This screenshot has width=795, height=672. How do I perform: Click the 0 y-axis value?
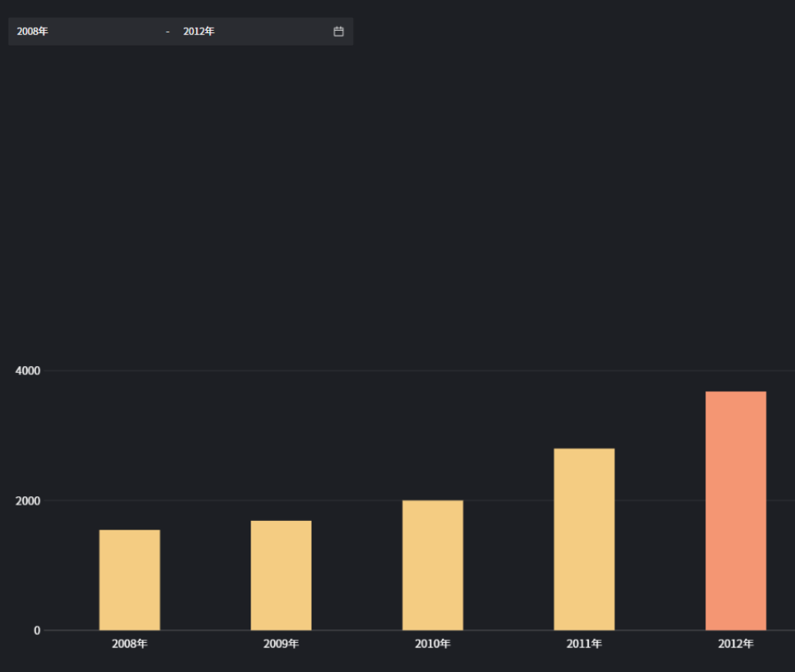pos(37,630)
